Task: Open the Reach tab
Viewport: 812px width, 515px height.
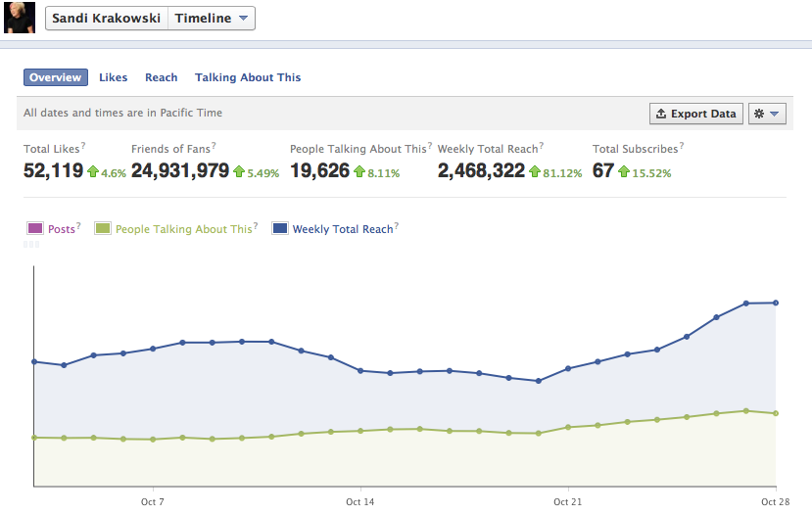Action: pyautogui.click(x=162, y=77)
